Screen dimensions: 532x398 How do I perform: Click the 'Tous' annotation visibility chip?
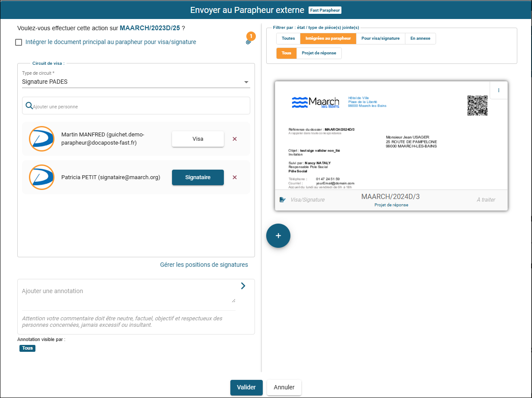click(x=27, y=348)
